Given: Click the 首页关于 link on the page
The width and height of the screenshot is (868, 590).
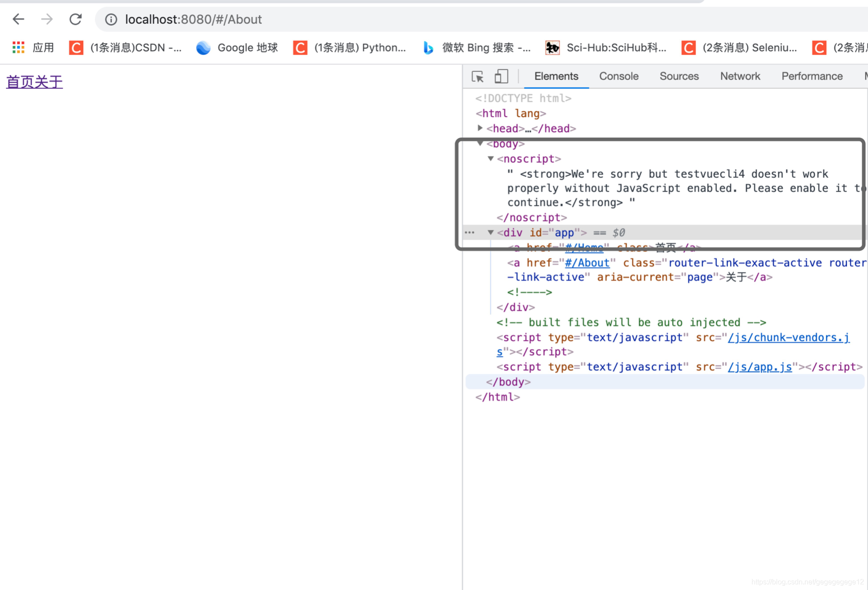Looking at the screenshot, I should pos(34,82).
